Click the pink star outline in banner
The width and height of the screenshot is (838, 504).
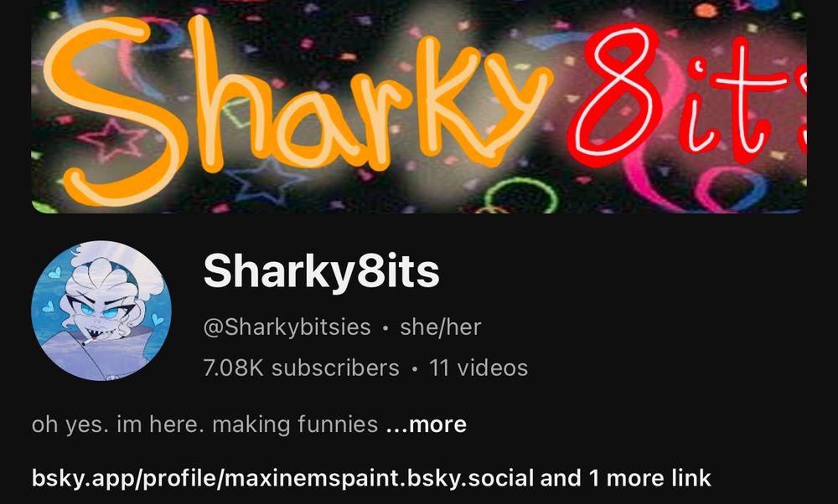click(112, 140)
